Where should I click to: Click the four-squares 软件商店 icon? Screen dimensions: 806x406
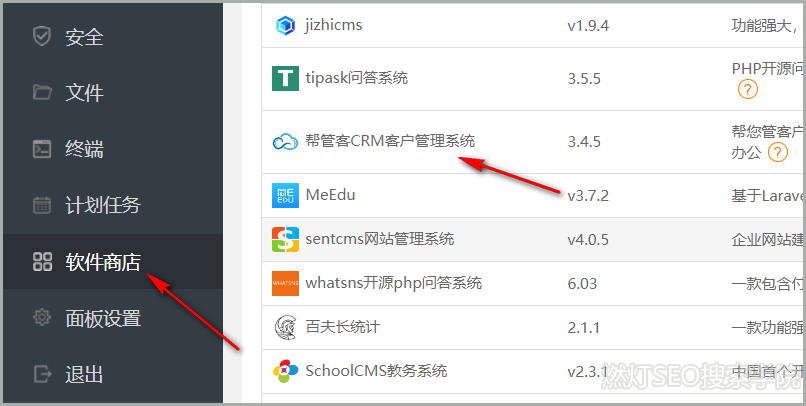[x=42, y=262]
